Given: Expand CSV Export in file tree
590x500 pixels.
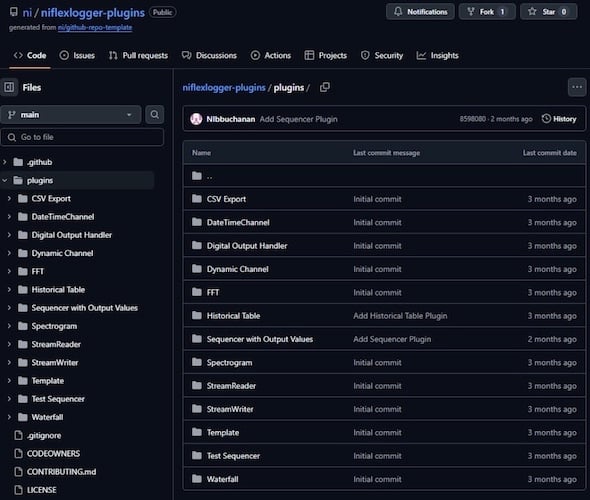Looking at the screenshot, I should click(x=9, y=199).
